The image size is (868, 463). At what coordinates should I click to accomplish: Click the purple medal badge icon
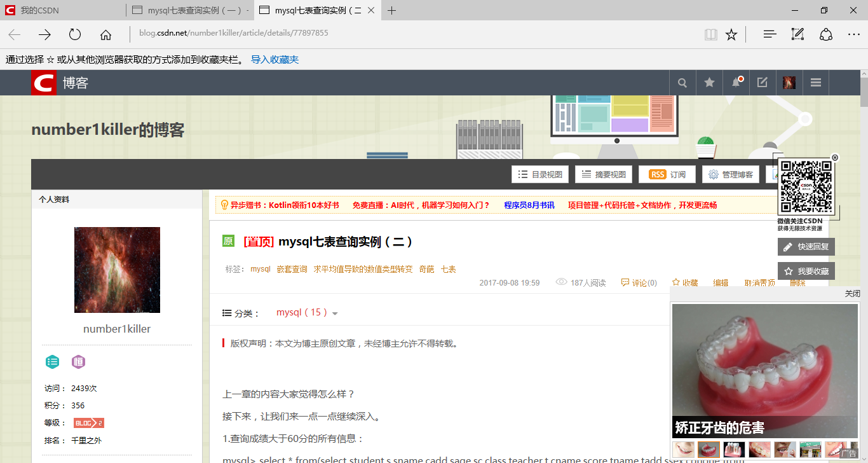pos(78,362)
